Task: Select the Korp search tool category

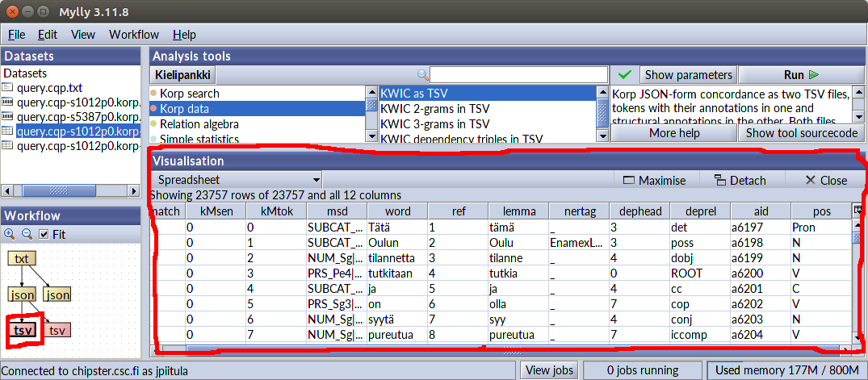Action: coord(189,94)
